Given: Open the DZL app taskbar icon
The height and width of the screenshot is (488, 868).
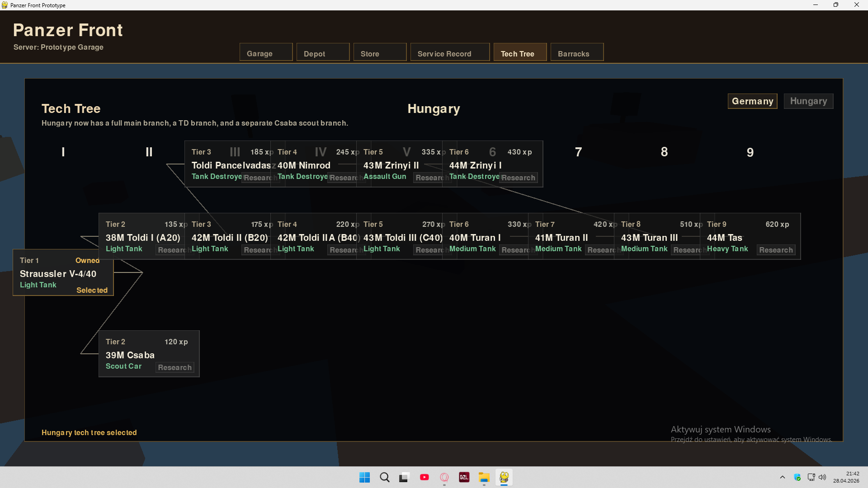Looking at the screenshot, I should pyautogui.click(x=464, y=477).
